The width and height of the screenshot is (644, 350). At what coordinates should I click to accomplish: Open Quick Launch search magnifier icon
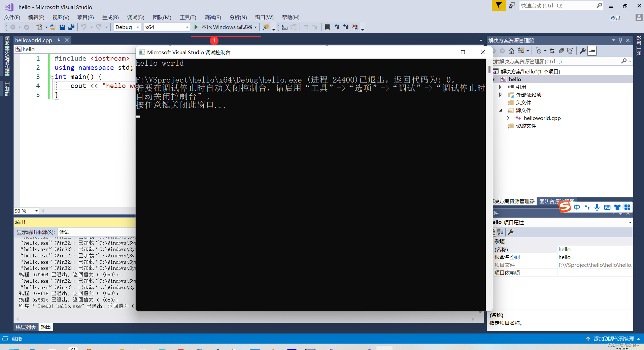tap(599, 5)
